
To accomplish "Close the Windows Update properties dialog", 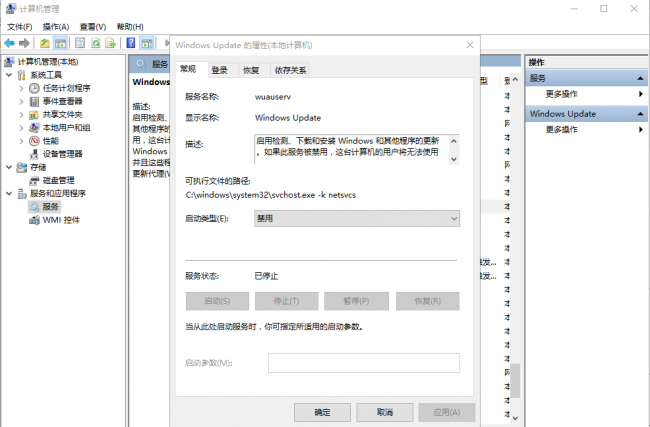I will [x=470, y=45].
